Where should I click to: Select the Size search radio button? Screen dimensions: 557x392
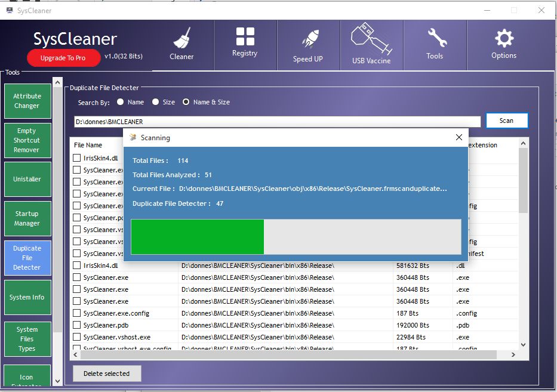(x=156, y=102)
